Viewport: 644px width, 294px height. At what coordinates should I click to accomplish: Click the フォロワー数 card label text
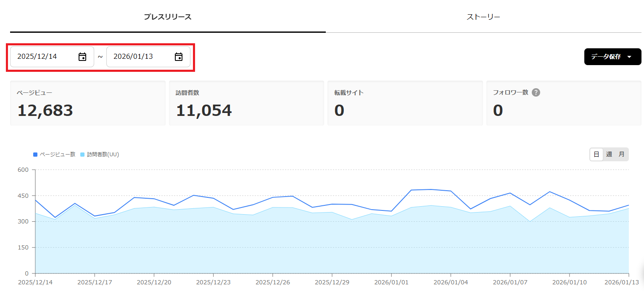[x=510, y=92]
